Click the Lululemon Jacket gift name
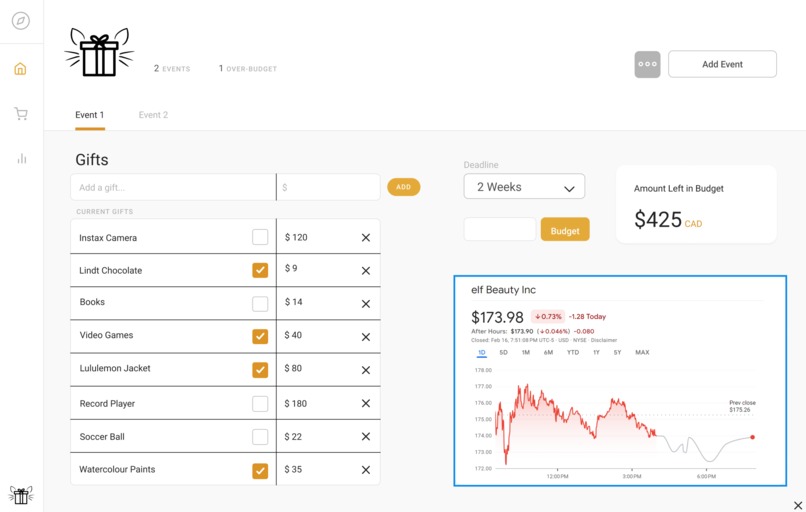 click(x=115, y=368)
